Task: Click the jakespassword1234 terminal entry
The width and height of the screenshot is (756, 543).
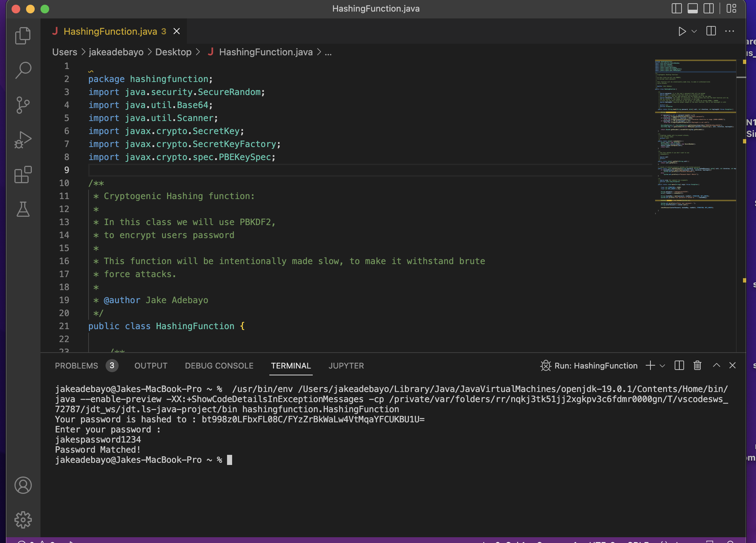Action: pos(98,439)
